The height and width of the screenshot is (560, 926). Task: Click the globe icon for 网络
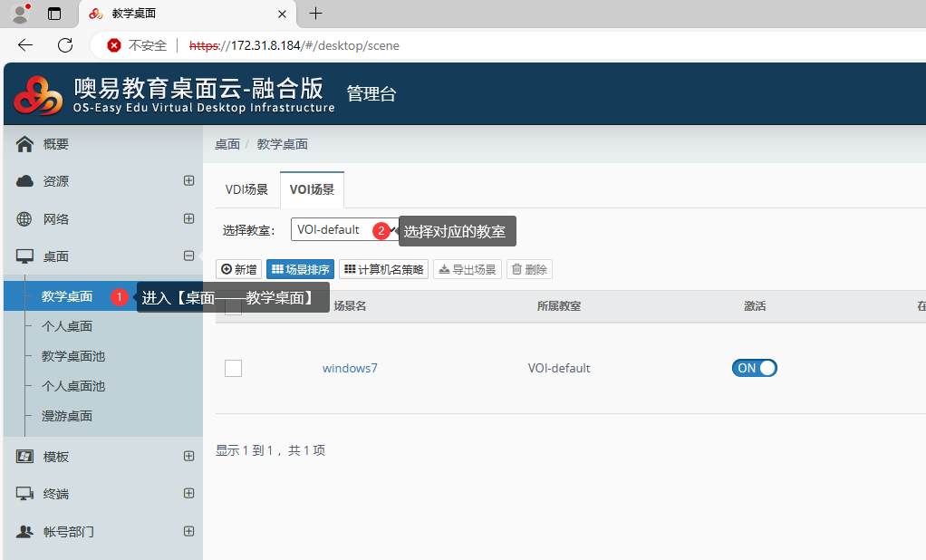tap(25, 219)
